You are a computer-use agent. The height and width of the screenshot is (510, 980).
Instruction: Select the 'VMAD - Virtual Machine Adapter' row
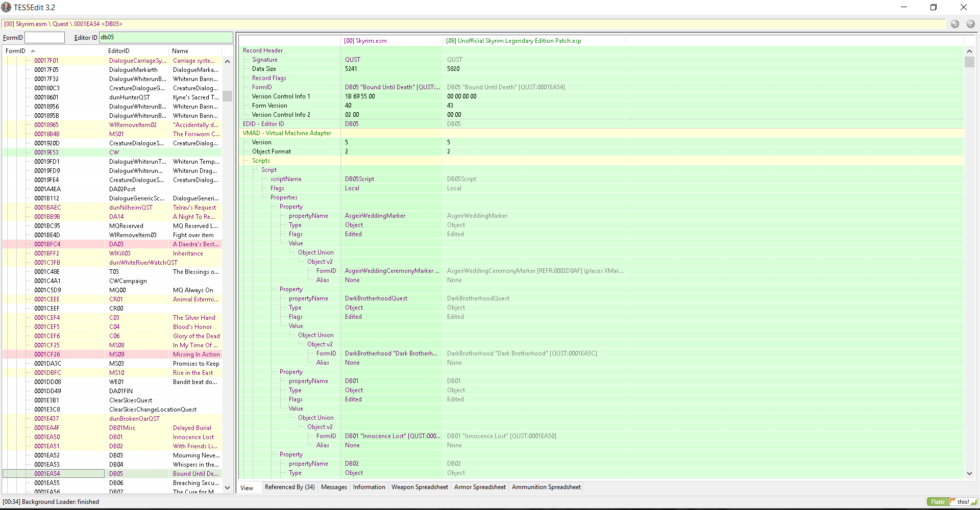pos(601,133)
